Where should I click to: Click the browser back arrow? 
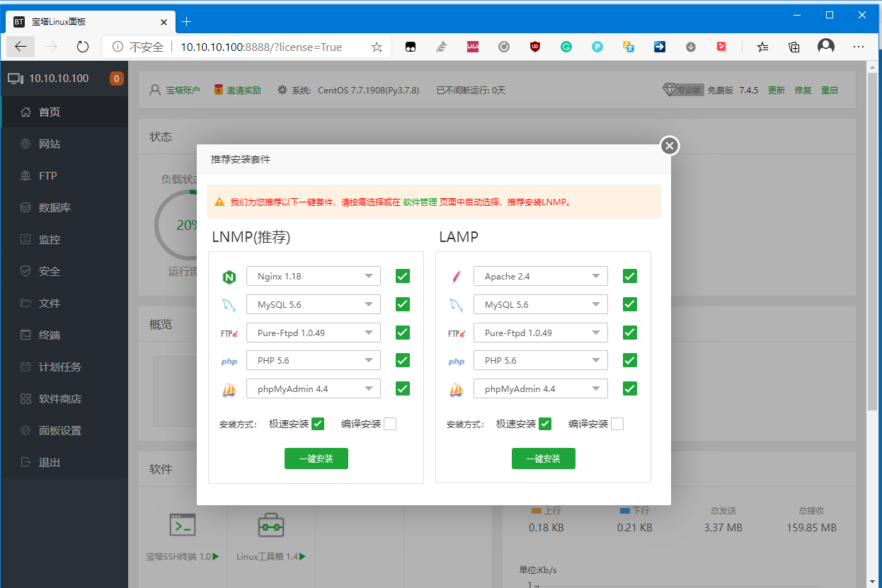(21, 47)
